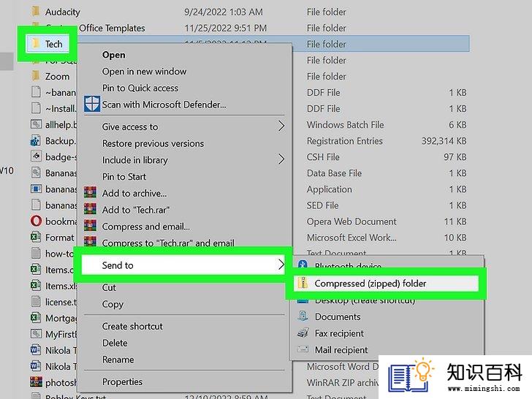The width and height of the screenshot is (532, 399).
Task: Click the allhelp batch file icon
Action: [36, 124]
